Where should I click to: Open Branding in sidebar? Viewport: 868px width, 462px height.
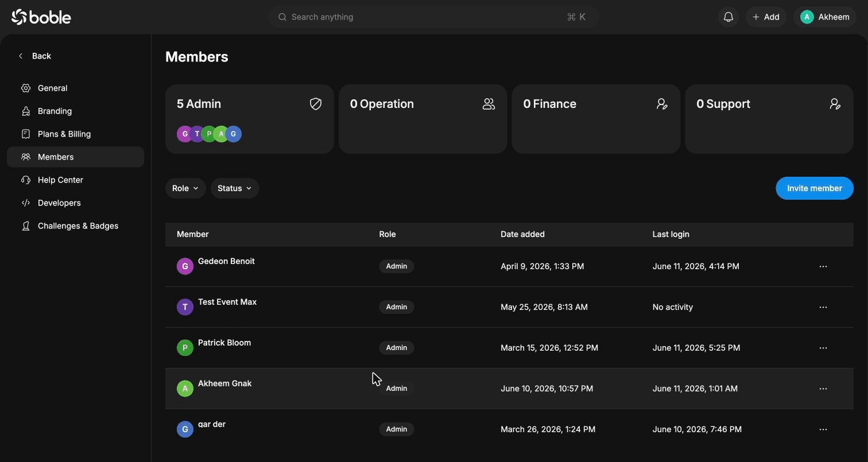click(x=75, y=111)
